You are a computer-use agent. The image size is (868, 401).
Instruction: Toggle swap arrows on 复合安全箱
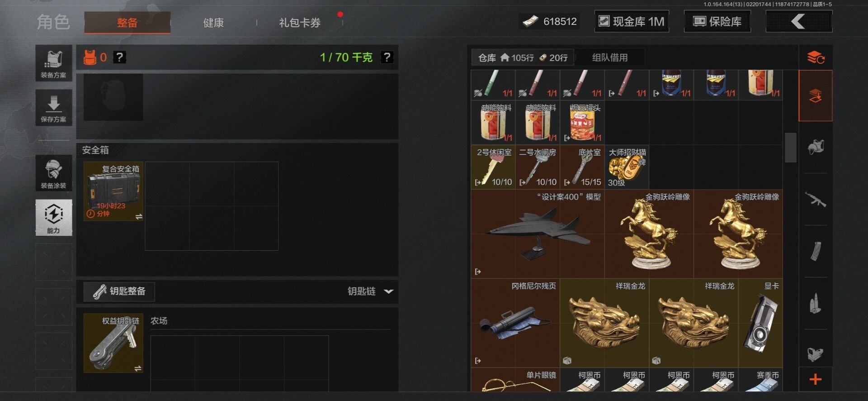[139, 217]
